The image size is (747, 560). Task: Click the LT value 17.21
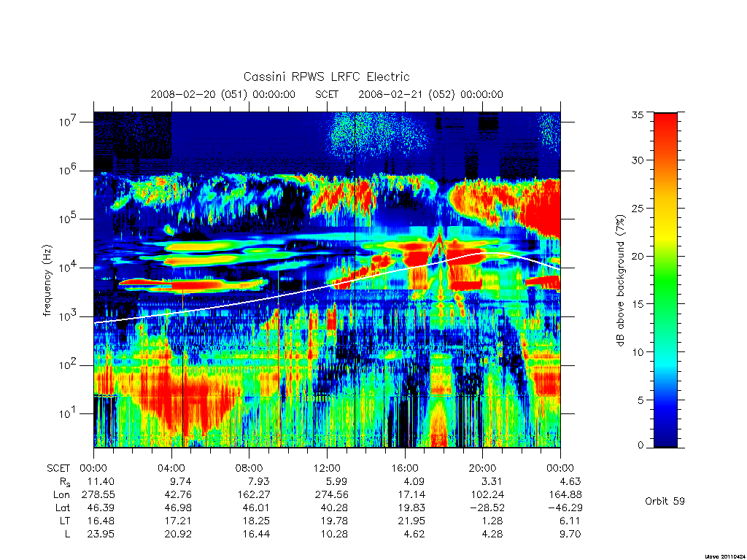(178, 521)
